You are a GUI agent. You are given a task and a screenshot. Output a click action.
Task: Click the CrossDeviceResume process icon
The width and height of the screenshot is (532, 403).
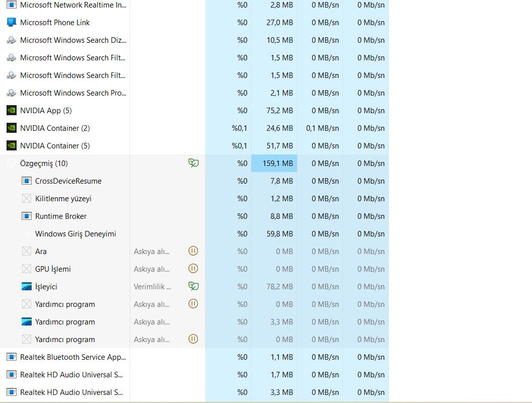click(x=27, y=181)
